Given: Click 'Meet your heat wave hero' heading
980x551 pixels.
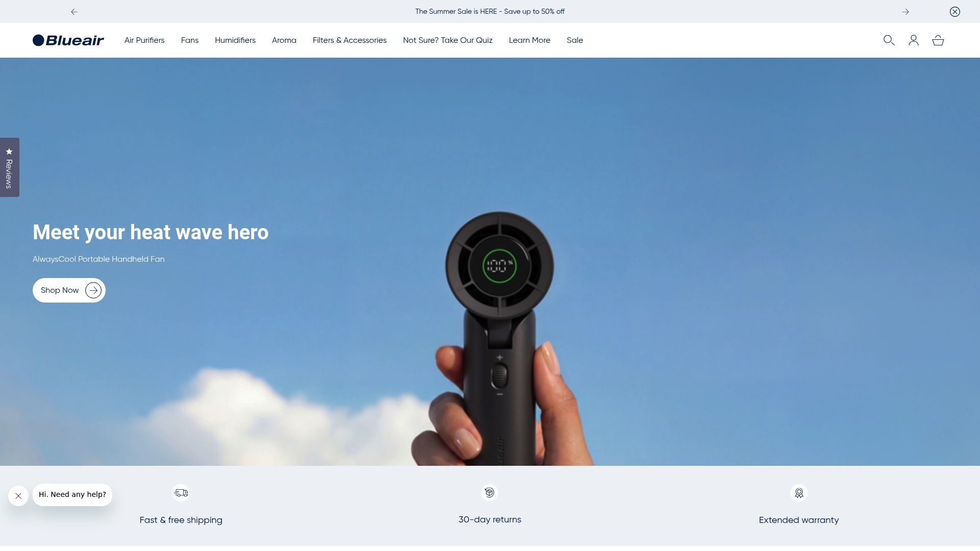Looking at the screenshot, I should 151,232.
